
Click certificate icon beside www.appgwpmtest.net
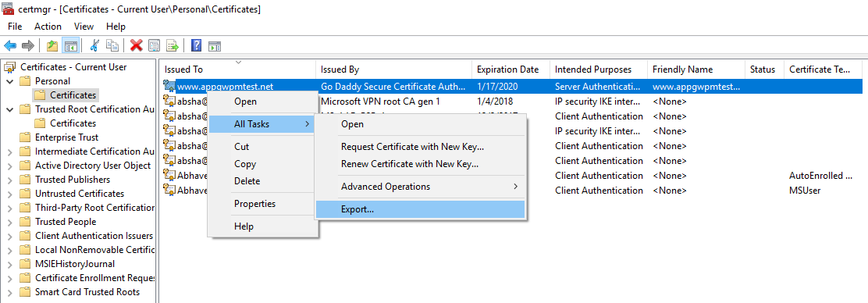tap(169, 86)
